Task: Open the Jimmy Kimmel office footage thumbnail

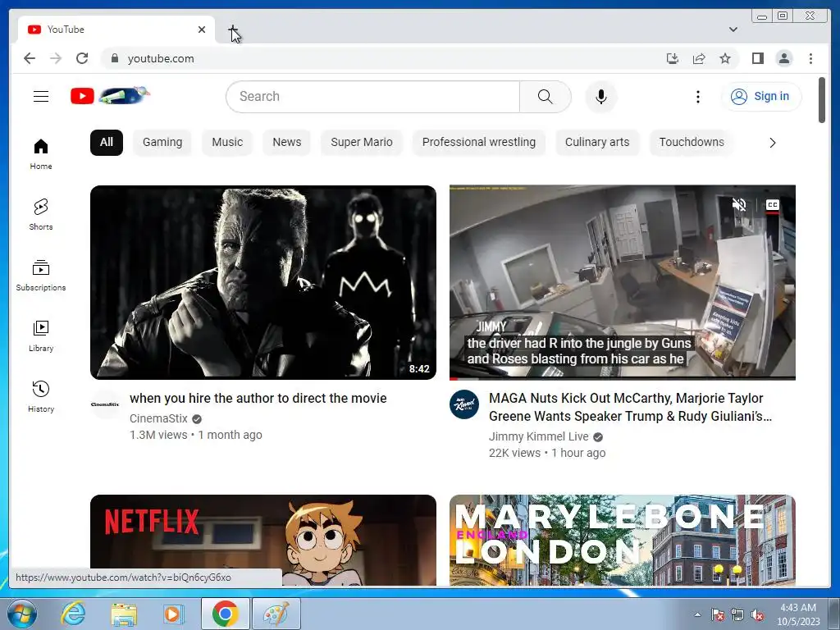Action: tap(622, 282)
